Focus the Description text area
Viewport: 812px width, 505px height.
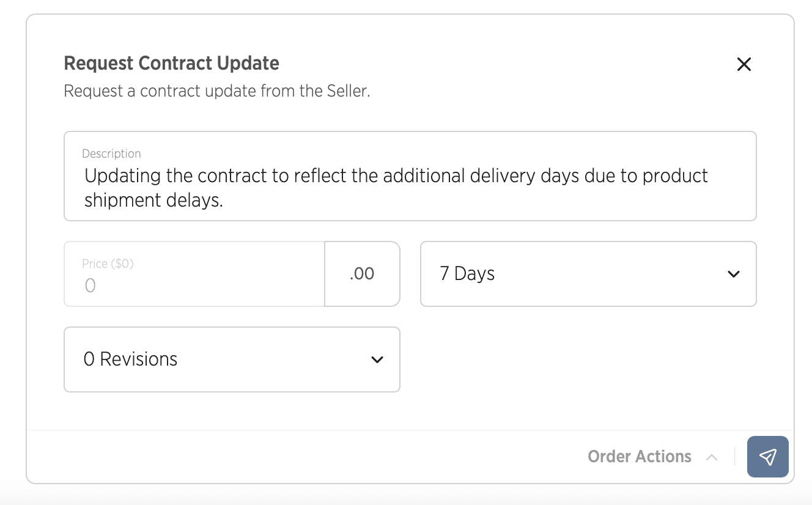click(x=410, y=176)
